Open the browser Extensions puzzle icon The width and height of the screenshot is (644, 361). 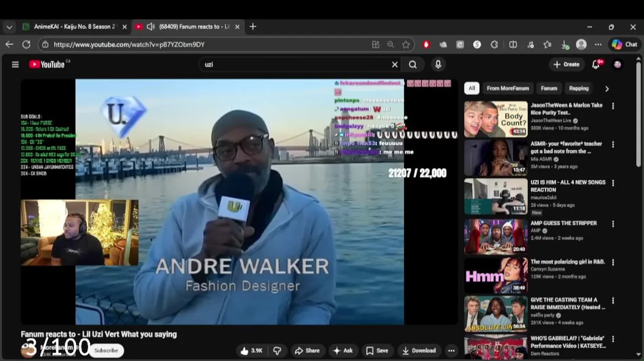[x=495, y=45]
